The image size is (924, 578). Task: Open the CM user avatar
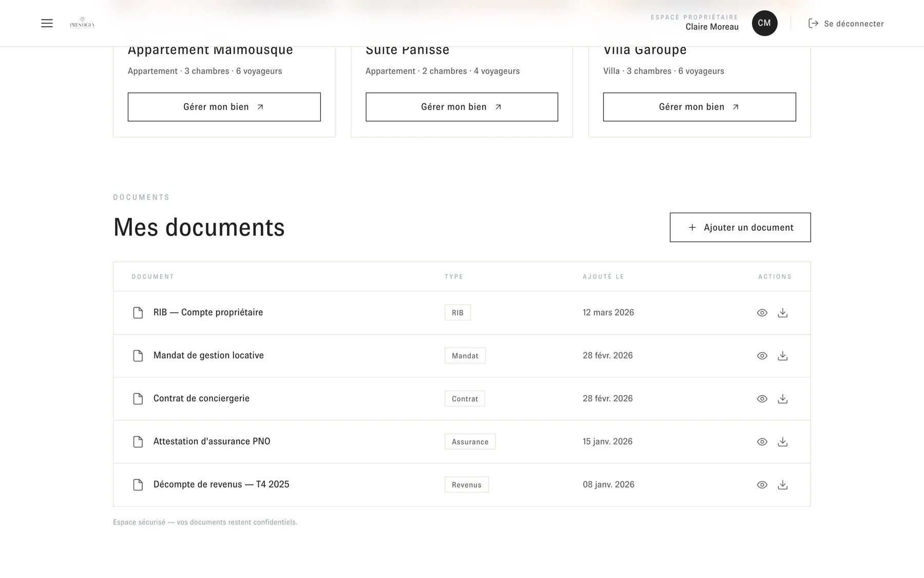[x=764, y=23]
